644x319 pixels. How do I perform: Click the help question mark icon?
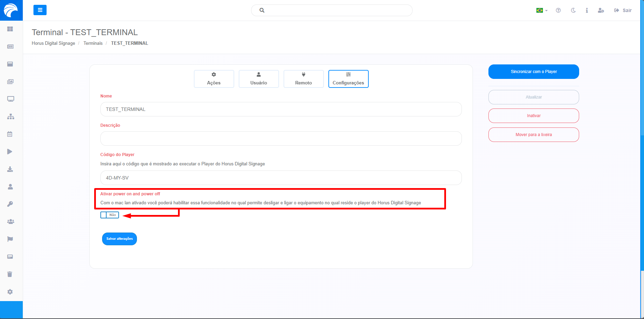pos(558,10)
